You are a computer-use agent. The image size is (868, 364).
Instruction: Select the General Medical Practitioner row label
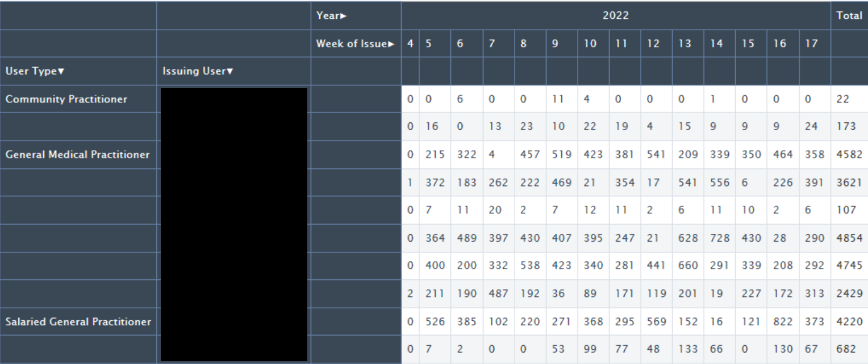tap(78, 155)
